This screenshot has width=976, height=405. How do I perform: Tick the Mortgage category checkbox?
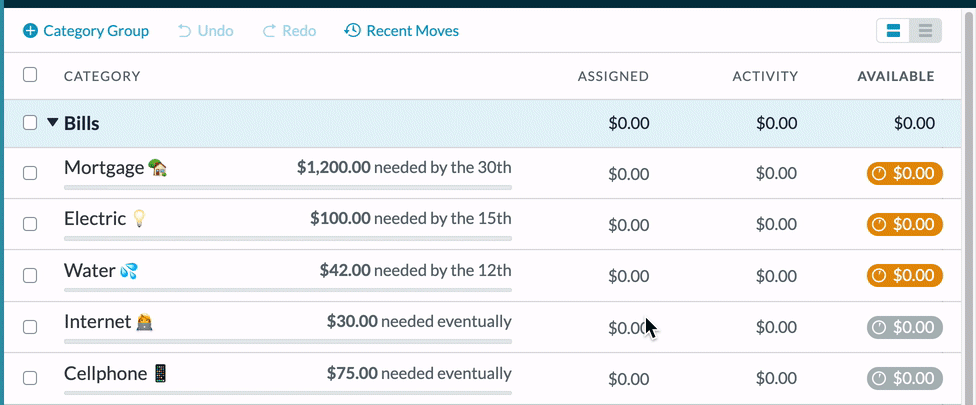pos(30,174)
